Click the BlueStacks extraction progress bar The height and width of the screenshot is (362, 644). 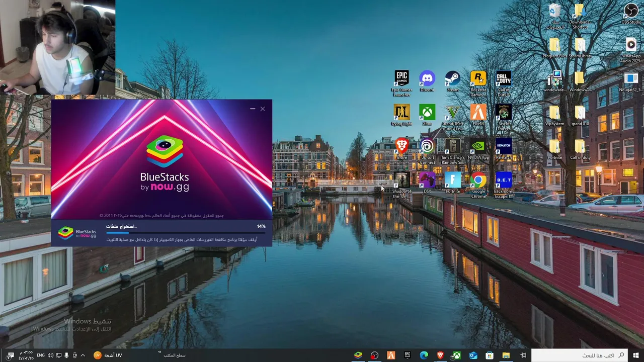point(186,233)
